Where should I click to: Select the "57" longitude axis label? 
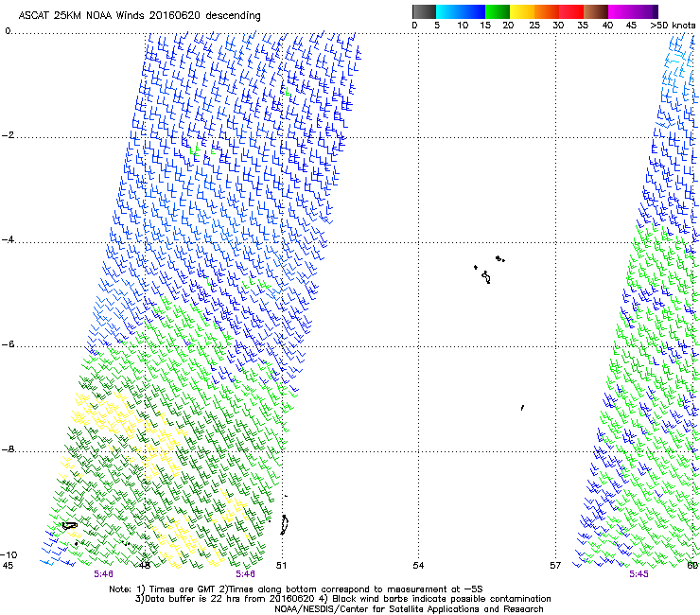[x=555, y=566]
